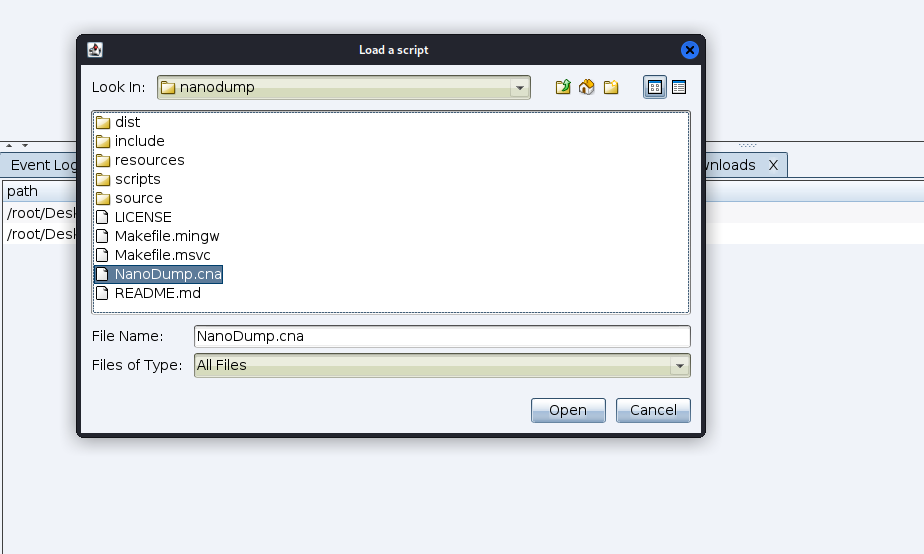Select the scripts folder

(137, 179)
